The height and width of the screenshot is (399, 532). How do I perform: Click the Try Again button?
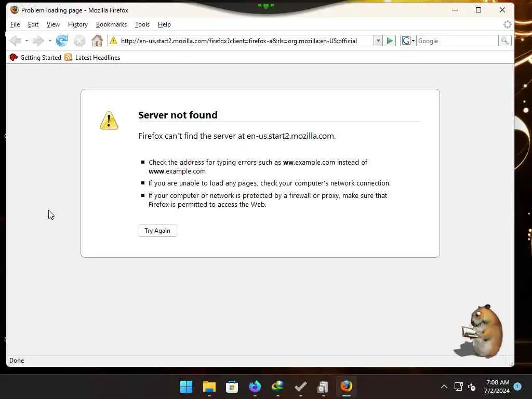point(157,231)
